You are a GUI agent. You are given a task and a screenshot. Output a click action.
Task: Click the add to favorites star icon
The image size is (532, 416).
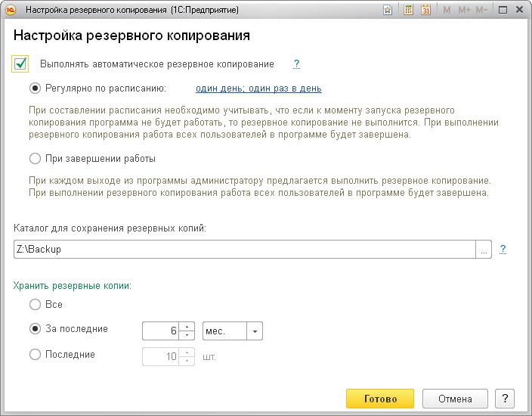point(388,10)
